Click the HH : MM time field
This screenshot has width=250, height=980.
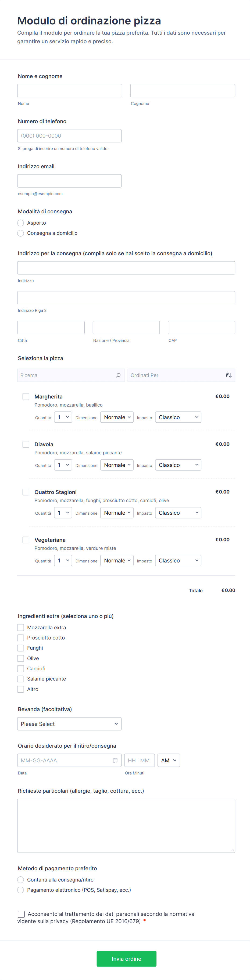(x=139, y=760)
